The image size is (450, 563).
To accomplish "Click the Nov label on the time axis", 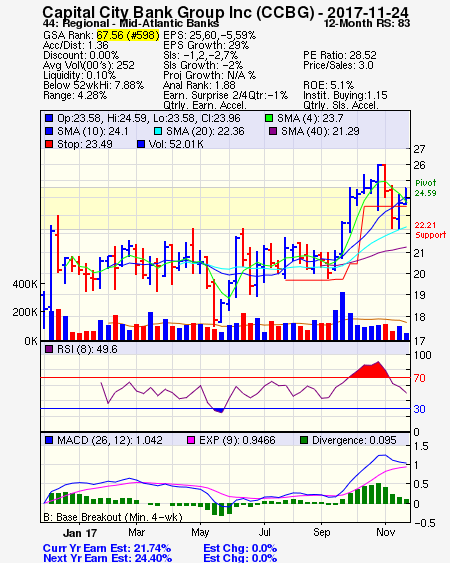I will coord(385,532).
